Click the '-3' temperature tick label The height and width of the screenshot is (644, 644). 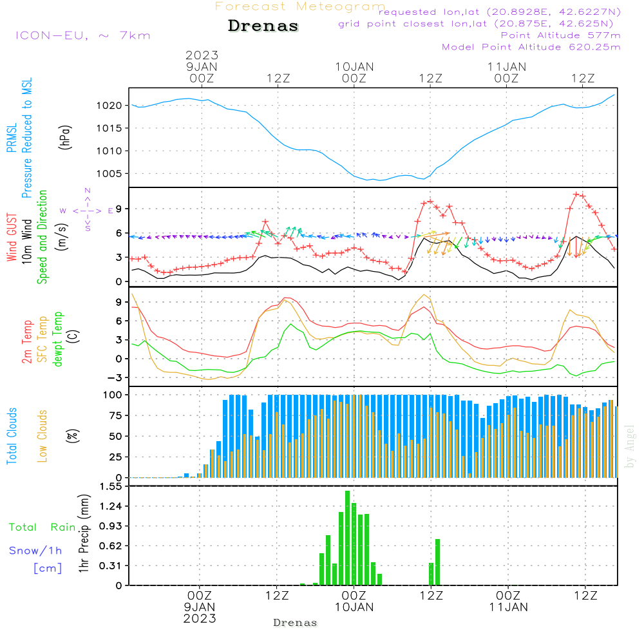(x=113, y=378)
